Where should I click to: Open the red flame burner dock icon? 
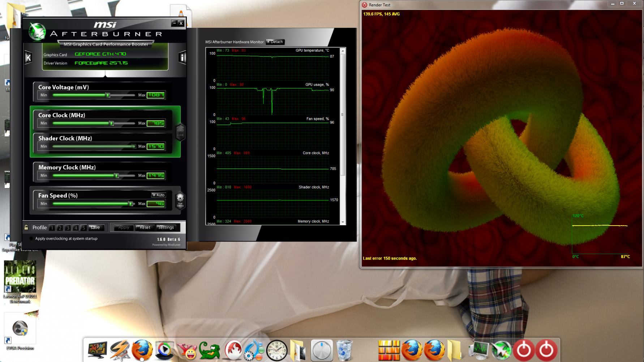pos(233,350)
